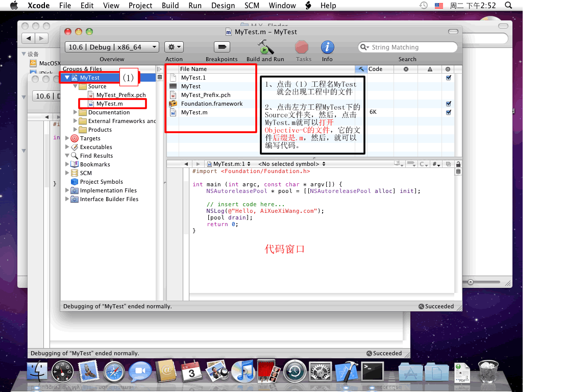Screen dimensions: 588x392
Task: Expand the Products folder
Action: click(x=76, y=130)
